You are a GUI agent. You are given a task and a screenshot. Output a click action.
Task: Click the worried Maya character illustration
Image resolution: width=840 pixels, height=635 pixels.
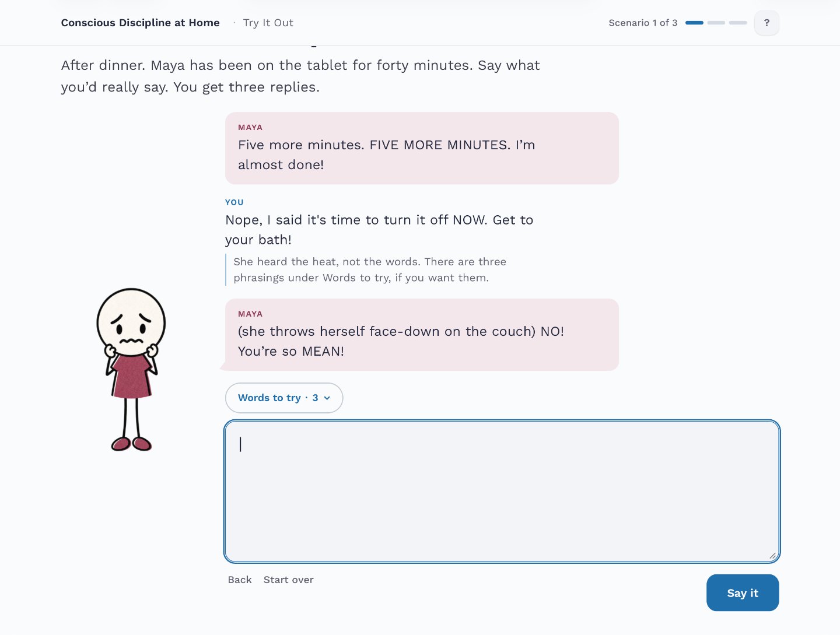click(131, 370)
